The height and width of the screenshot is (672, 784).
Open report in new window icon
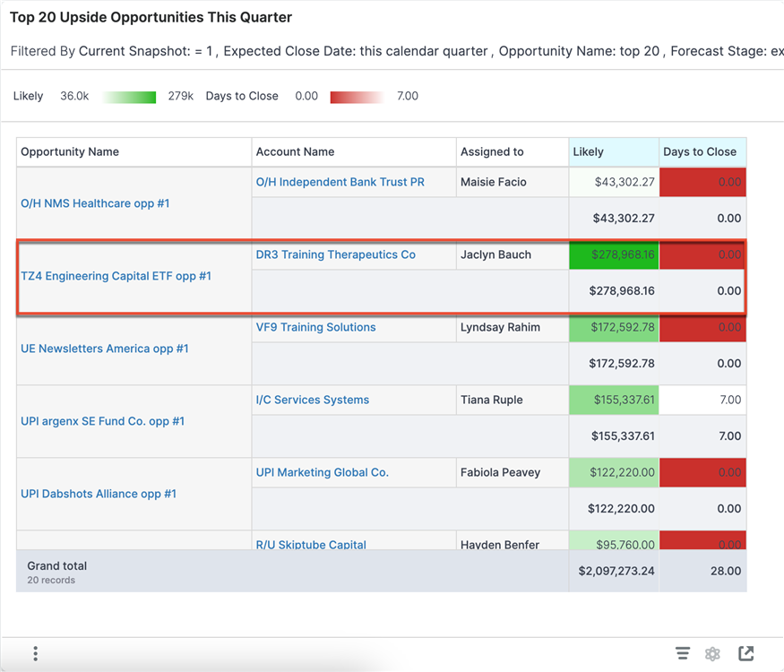point(745,654)
